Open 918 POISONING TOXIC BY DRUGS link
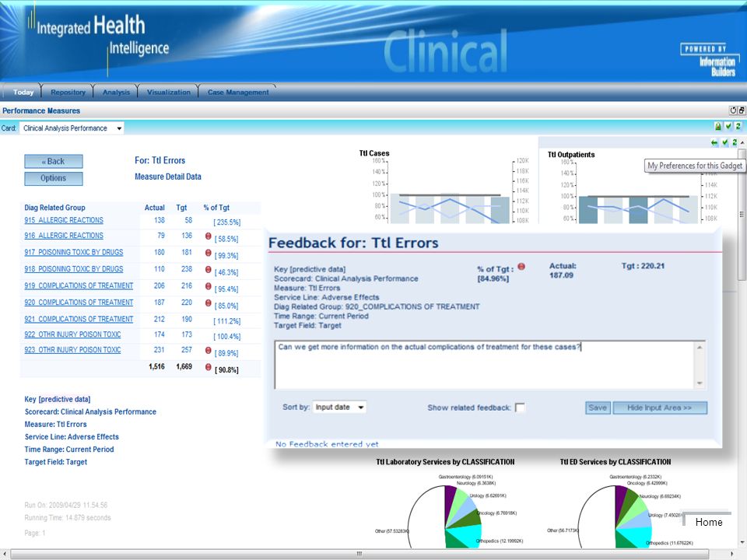747x560 pixels. pyautogui.click(x=74, y=268)
